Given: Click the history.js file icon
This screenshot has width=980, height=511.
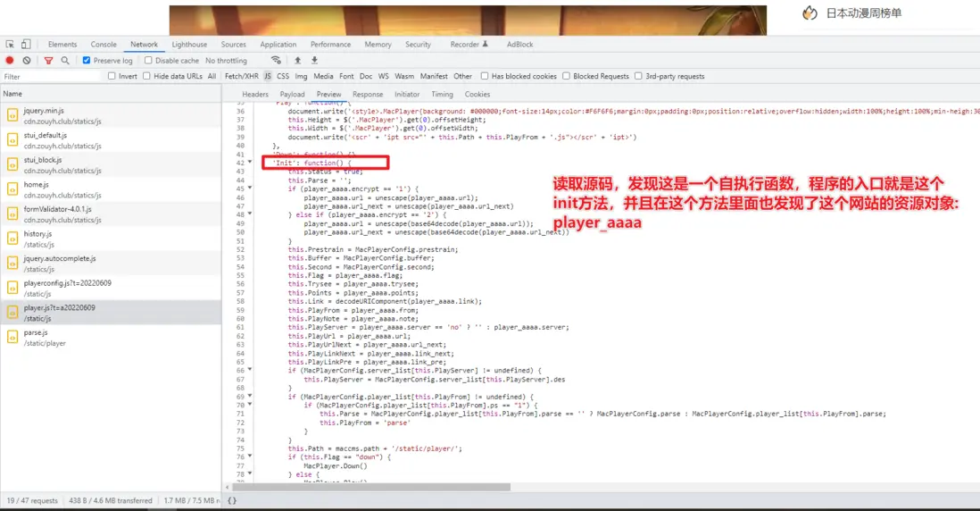Looking at the screenshot, I should pos(12,239).
